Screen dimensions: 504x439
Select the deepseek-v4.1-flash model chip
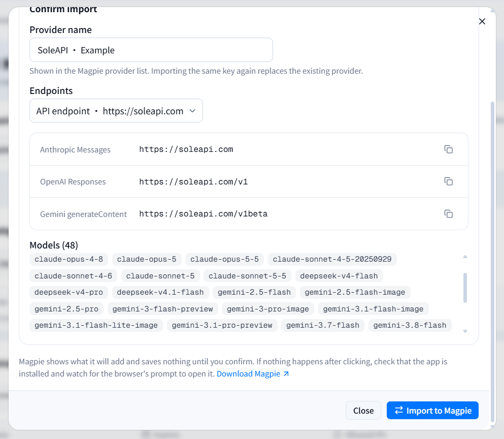[160, 292]
